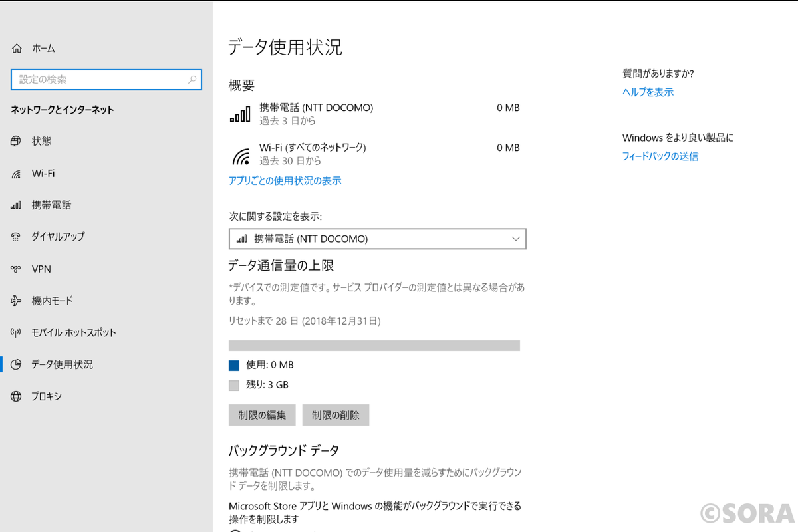798x532 pixels.
Task: Click the Status globe icon
Action: 17,141
